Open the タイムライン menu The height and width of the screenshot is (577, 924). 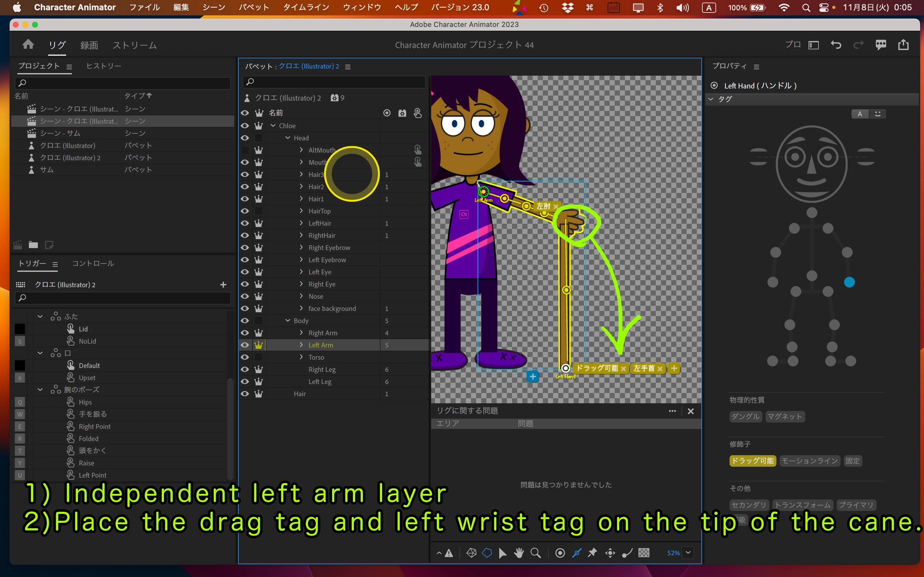tap(306, 7)
